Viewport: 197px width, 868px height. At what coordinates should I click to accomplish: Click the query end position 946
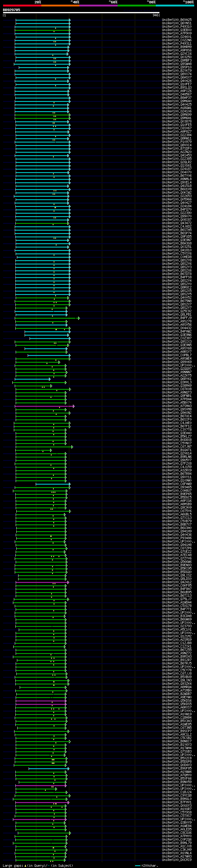point(155,15)
